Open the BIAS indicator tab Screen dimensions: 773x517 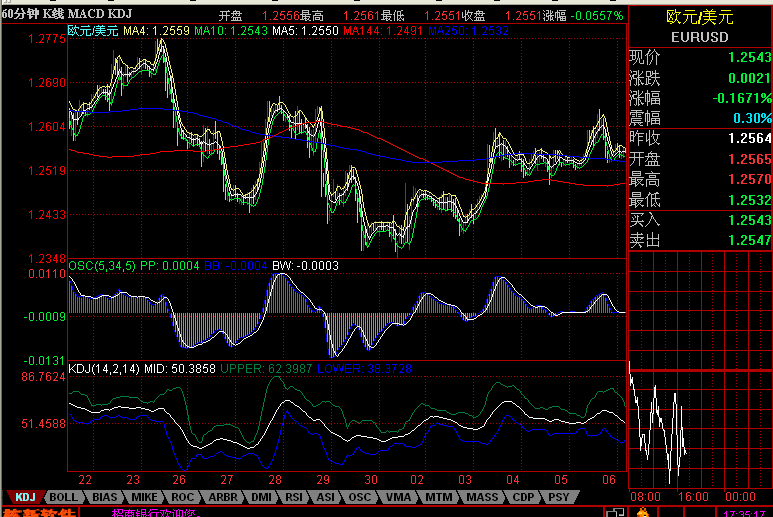pyautogui.click(x=105, y=497)
